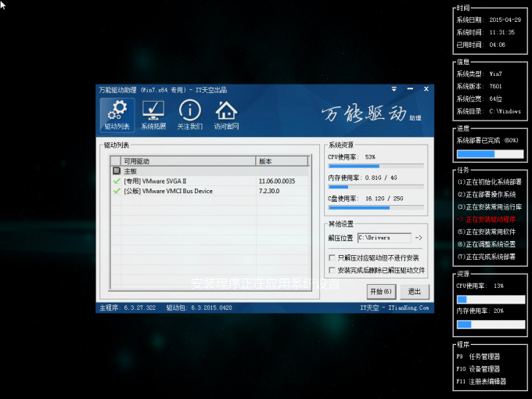
Task: Open the 驱动列表 gear tab
Action: tap(117, 115)
